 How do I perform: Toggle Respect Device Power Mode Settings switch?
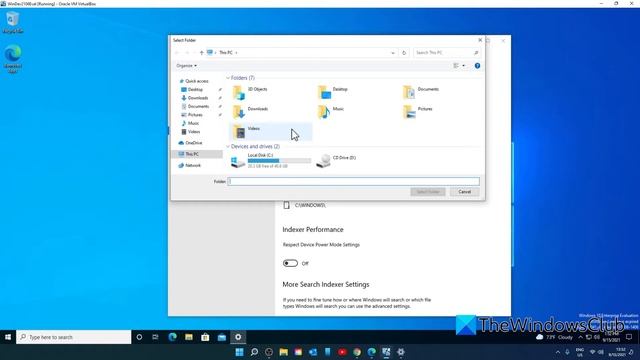[x=290, y=263]
